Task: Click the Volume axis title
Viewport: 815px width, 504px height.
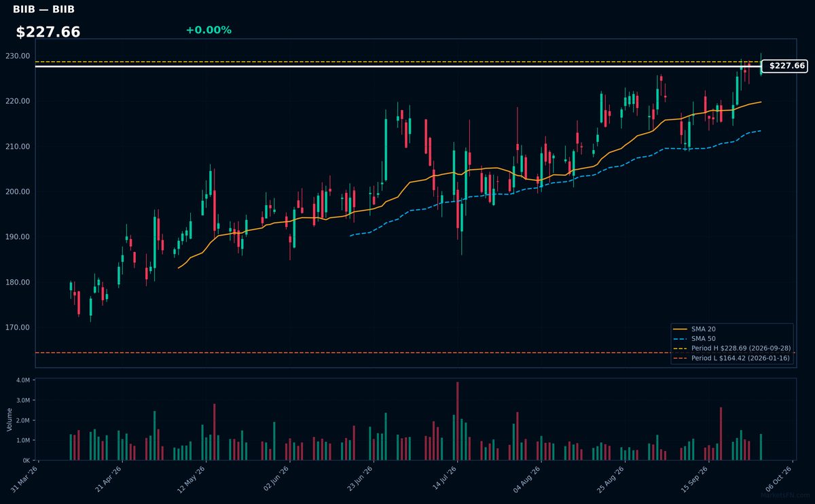Action: tap(10, 419)
